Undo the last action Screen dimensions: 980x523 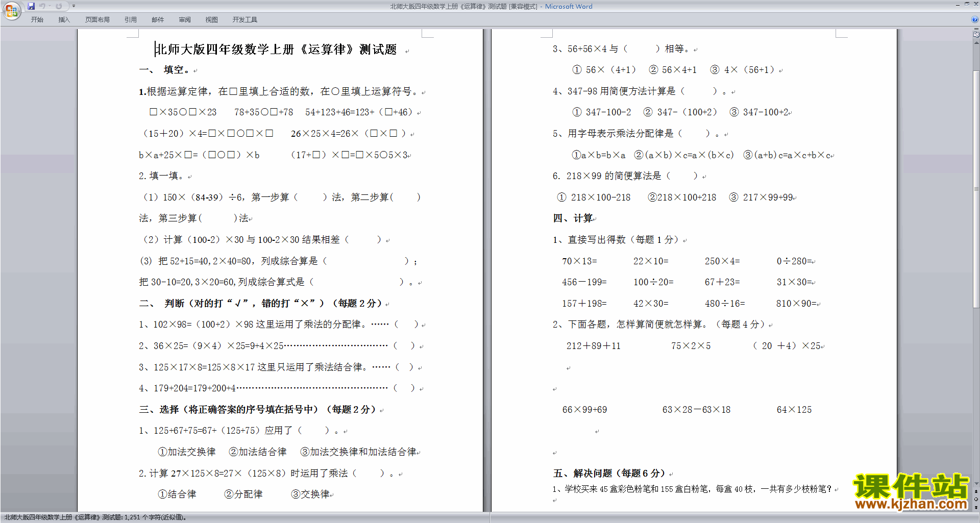click(x=42, y=6)
